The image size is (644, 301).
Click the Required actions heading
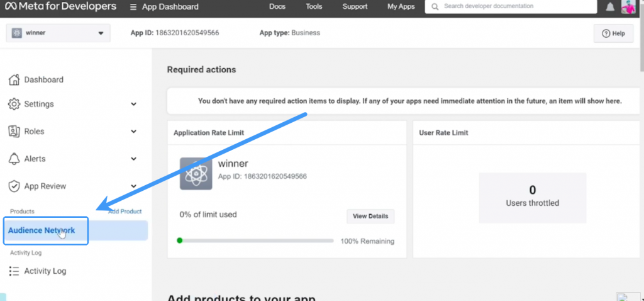[x=201, y=70]
